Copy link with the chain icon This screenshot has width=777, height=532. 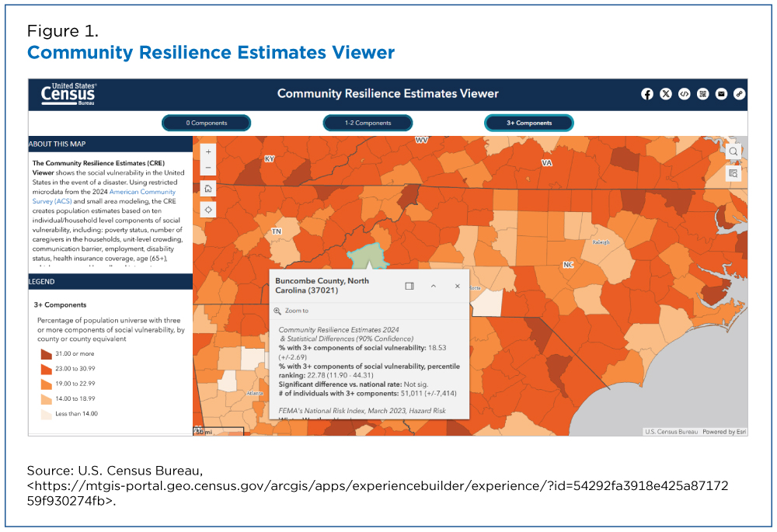coord(740,94)
